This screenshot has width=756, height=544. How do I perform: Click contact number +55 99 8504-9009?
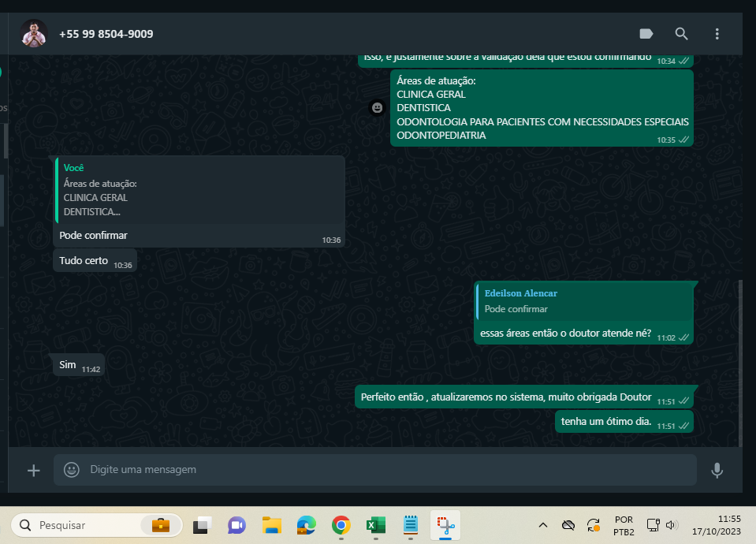pos(106,34)
